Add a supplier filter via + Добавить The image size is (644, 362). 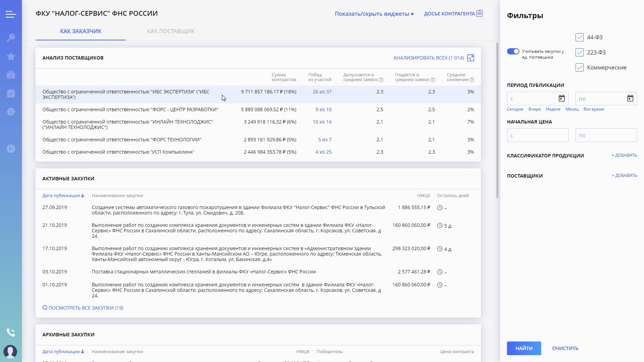tap(624, 176)
